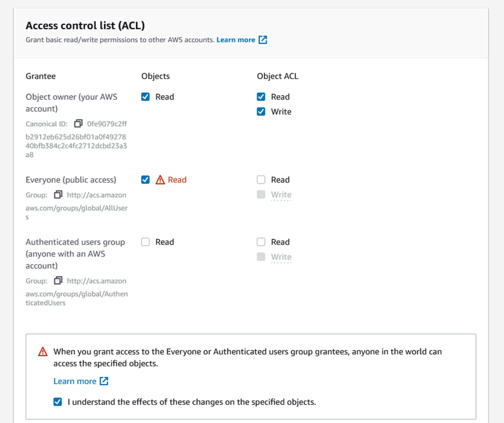Uncheck Object owner Object ACL Write

pos(261,112)
